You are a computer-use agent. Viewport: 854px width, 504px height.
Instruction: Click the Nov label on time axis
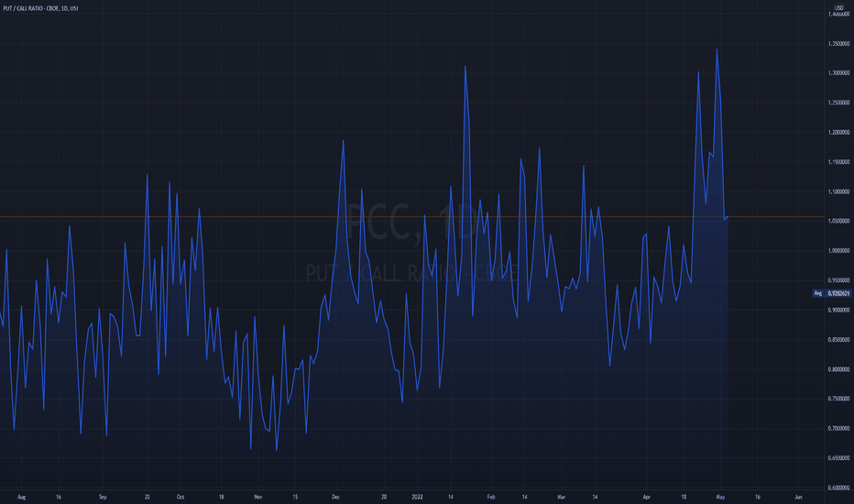pyautogui.click(x=258, y=497)
